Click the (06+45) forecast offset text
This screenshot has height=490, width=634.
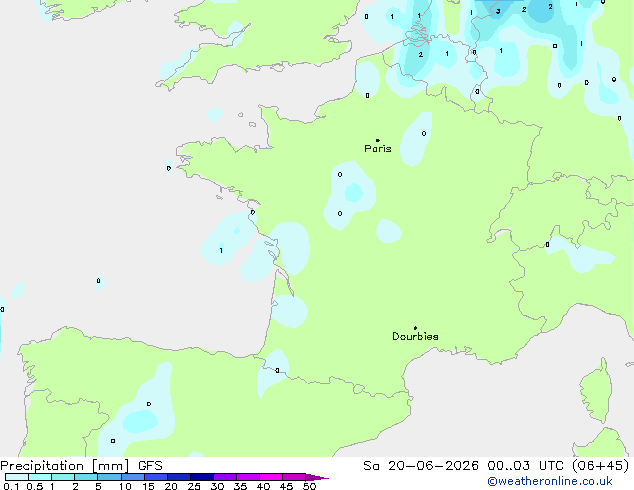pyautogui.click(x=601, y=466)
